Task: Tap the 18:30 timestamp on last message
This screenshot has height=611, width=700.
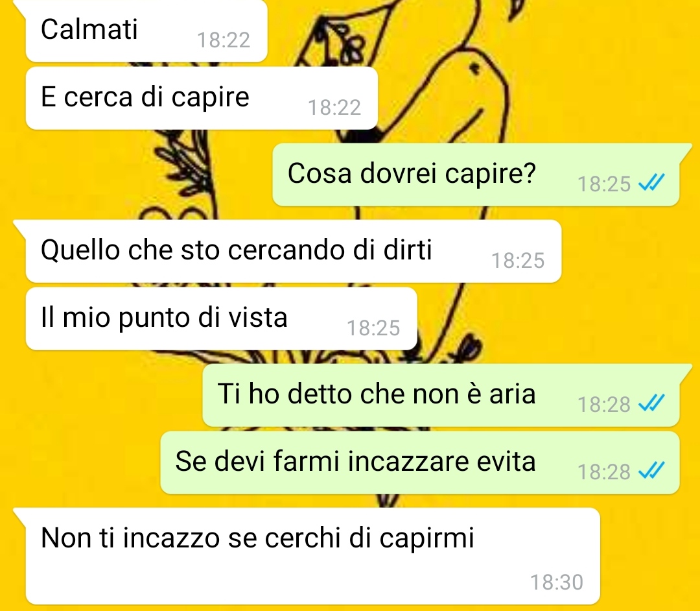Action: click(557, 582)
